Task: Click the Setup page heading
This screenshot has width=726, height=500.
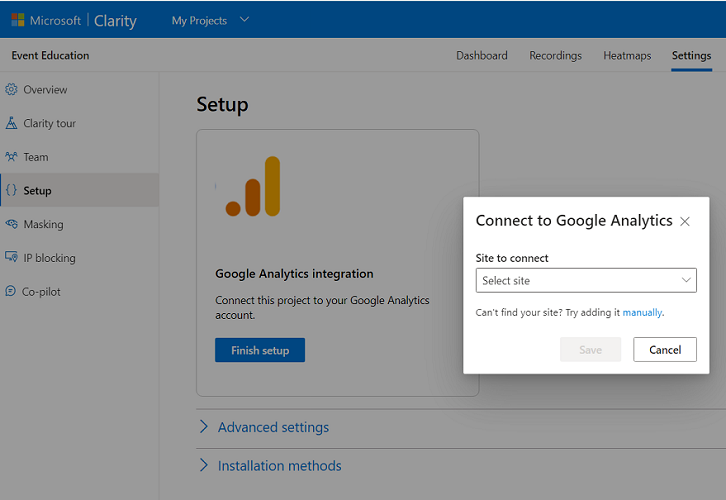Action: [222, 104]
